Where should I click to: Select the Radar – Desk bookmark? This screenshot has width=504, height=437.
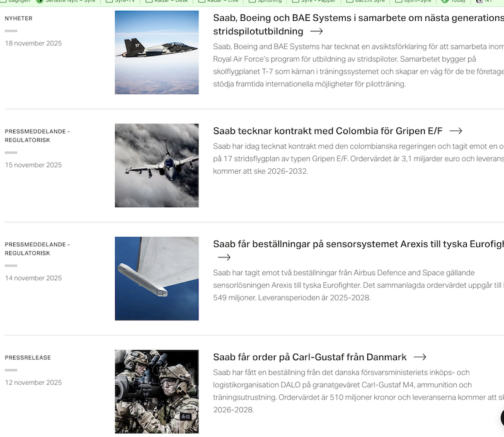click(170, 1)
